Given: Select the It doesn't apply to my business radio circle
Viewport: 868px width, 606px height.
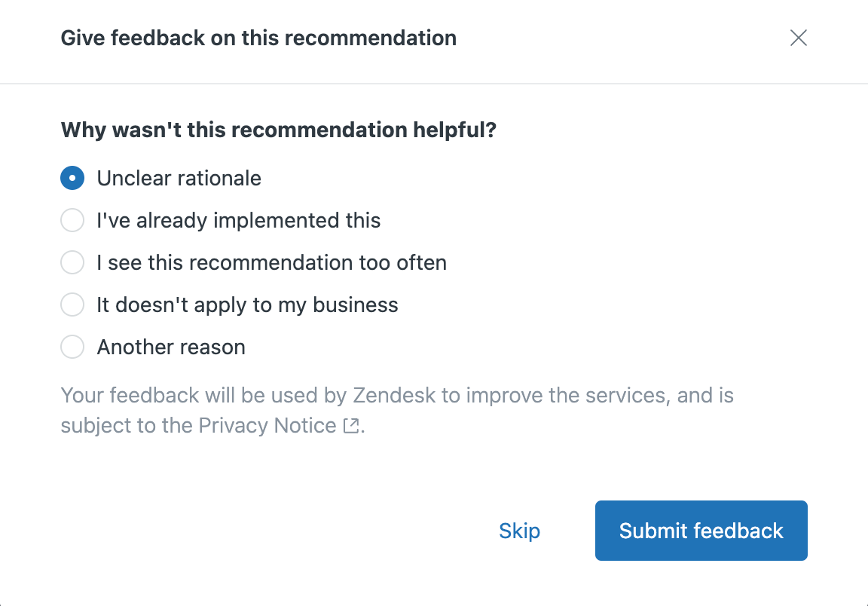Looking at the screenshot, I should click(x=72, y=305).
